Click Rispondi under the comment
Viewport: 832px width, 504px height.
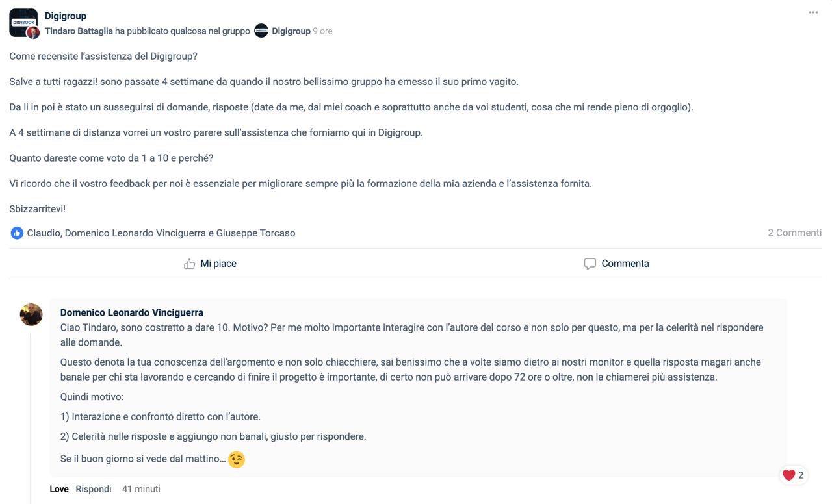(x=94, y=489)
